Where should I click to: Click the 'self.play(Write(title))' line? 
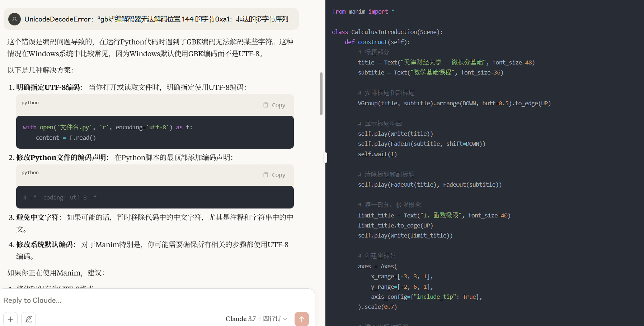(395, 134)
